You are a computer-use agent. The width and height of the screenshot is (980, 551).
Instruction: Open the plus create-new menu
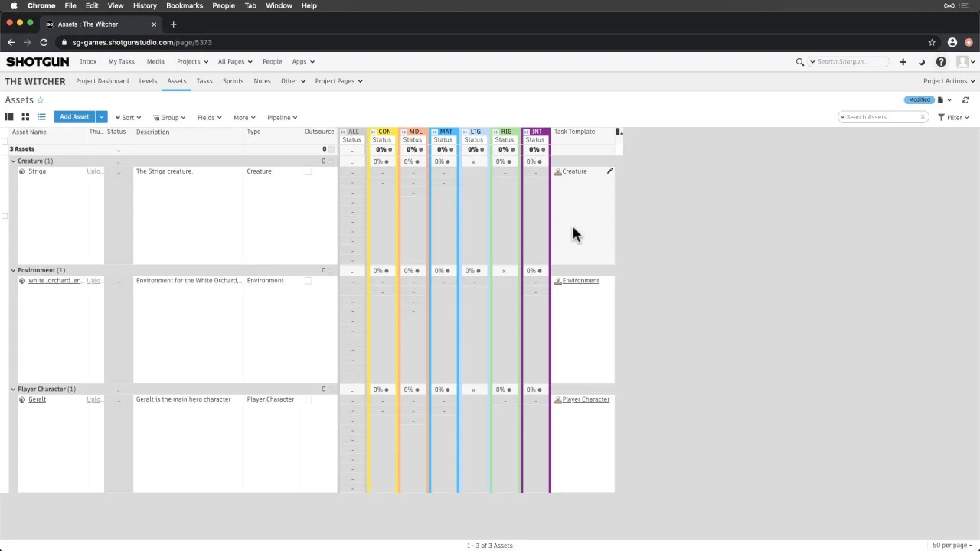coord(903,62)
